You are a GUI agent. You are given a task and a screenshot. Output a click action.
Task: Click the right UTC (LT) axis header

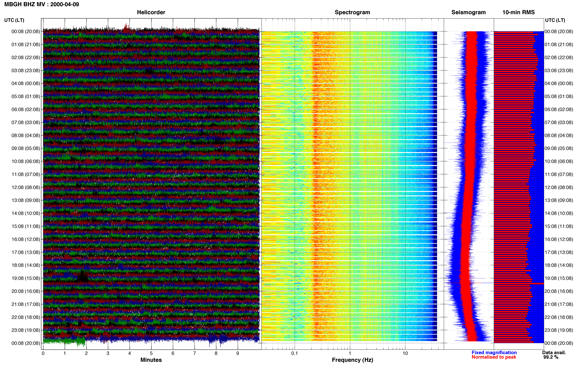pyautogui.click(x=555, y=20)
